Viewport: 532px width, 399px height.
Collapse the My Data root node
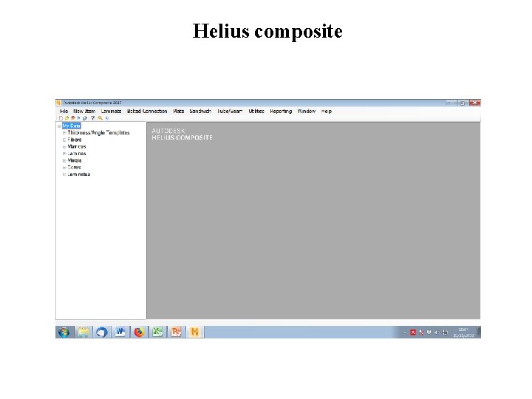point(59,126)
